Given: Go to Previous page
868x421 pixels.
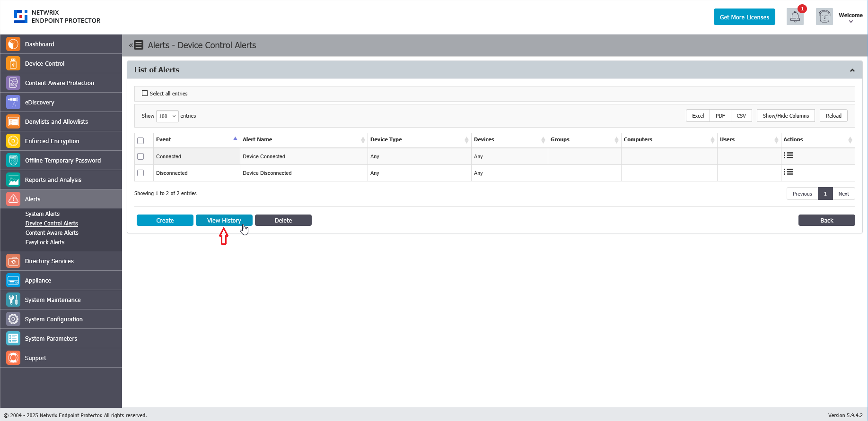Looking at the screenshot, I should tap(802, 194).
